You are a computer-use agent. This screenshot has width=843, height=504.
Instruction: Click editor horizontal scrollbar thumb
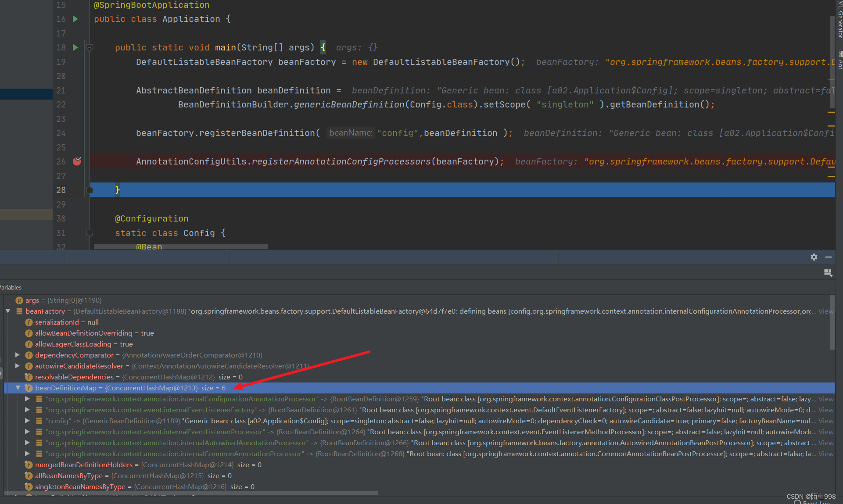coord(181,247)
